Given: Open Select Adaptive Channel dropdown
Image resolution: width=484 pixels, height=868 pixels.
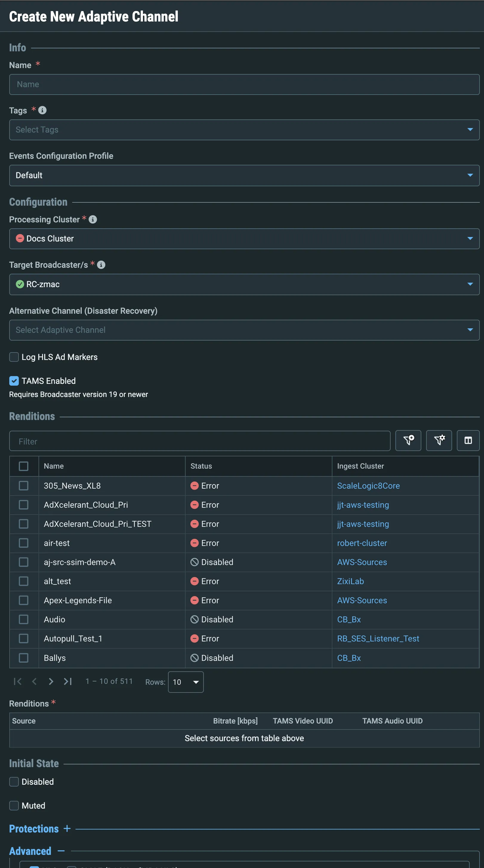Looking at the screenshot, I should [244, 330].
